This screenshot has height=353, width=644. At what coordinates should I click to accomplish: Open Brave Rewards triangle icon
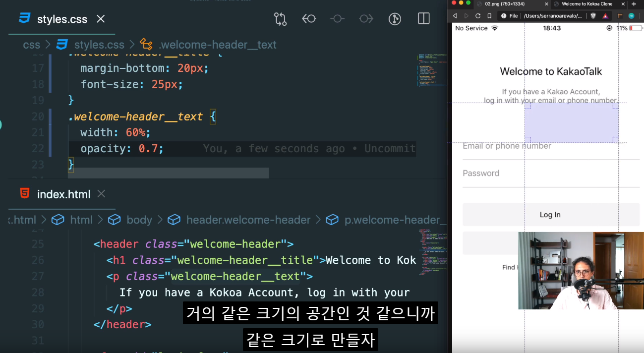tap(605, 16)
